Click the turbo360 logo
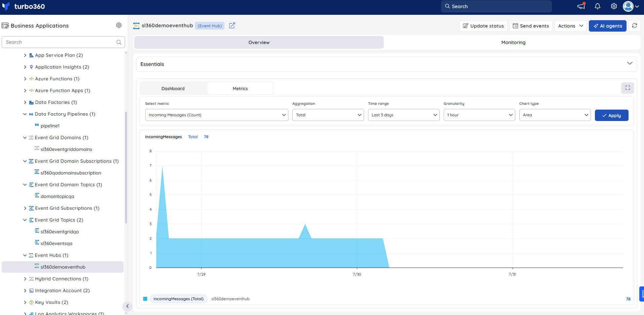This screenshot has height=315, width=644. [24, 6]
